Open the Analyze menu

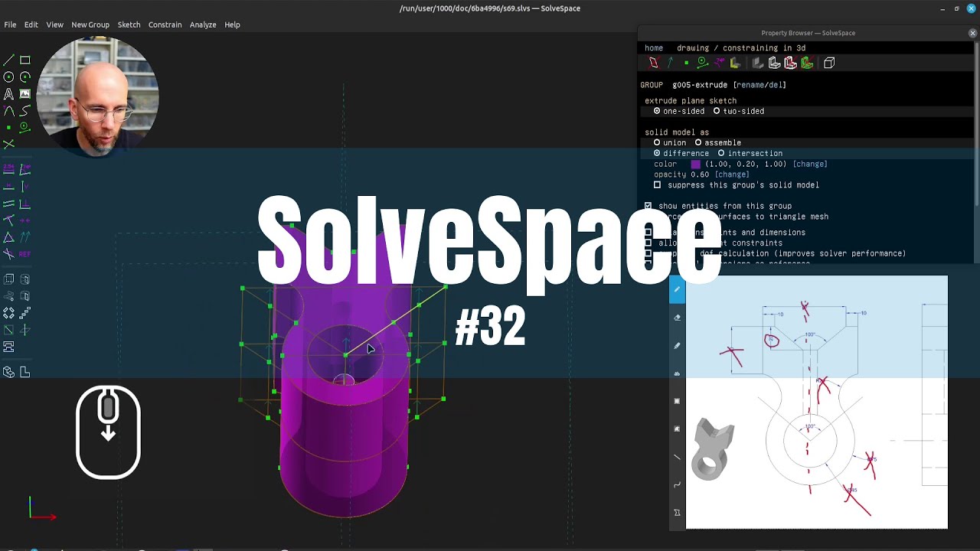click(203, 24)
